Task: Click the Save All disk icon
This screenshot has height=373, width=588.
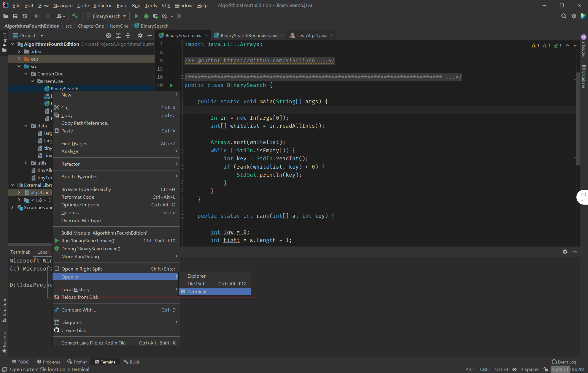Action: click(15, 16)
